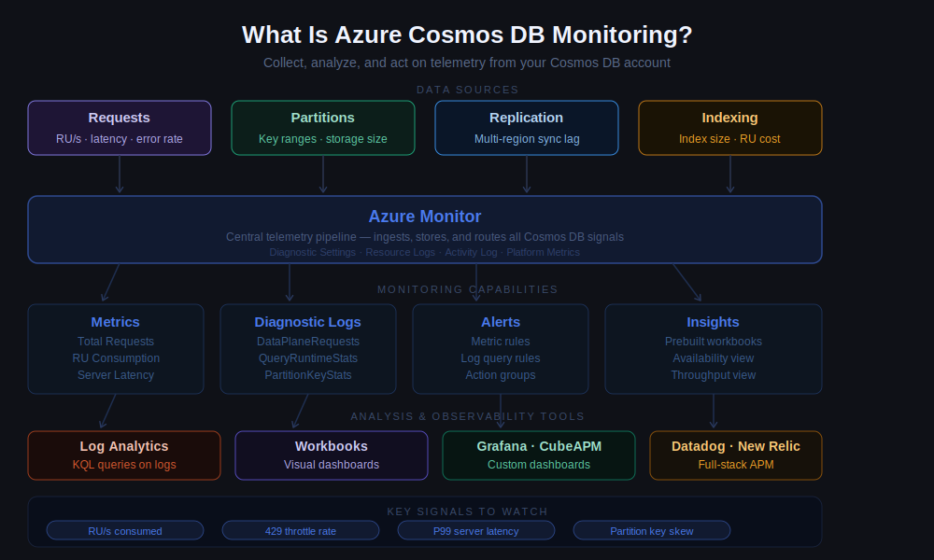Click 'Index size · RU cost' text
This screenshot has height=560, width=934.
[x=729, y=139]
